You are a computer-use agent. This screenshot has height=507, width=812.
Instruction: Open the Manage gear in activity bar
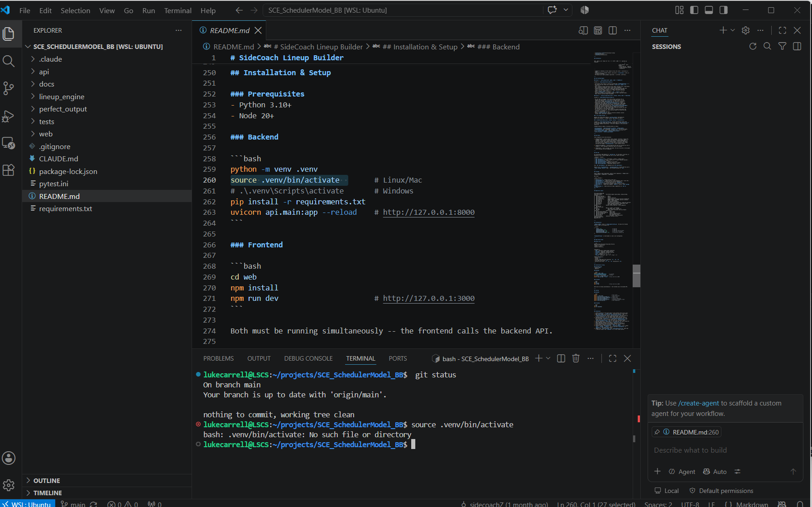click(9, 486)
